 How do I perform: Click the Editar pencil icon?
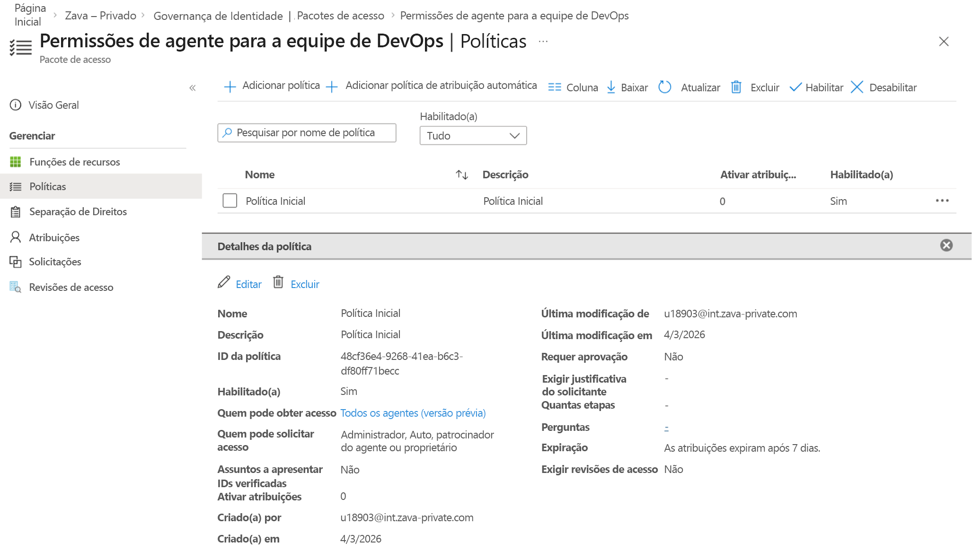point(224,282)
